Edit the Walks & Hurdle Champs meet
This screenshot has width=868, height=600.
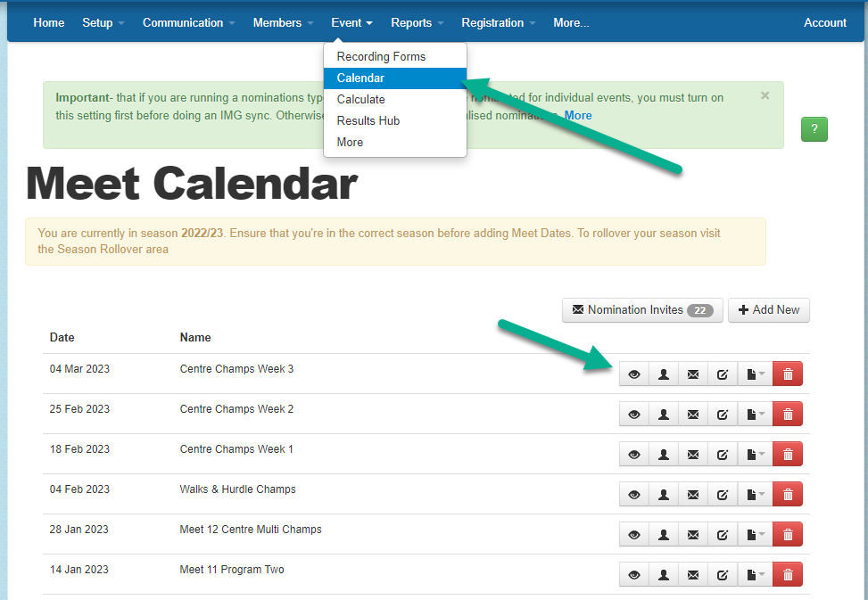click(x=723, y=495)
